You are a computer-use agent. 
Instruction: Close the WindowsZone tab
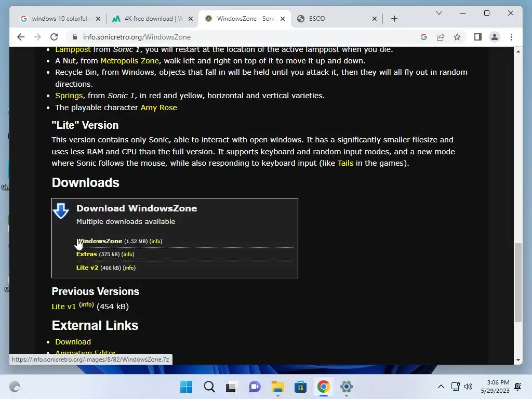(x=283, y=19)
